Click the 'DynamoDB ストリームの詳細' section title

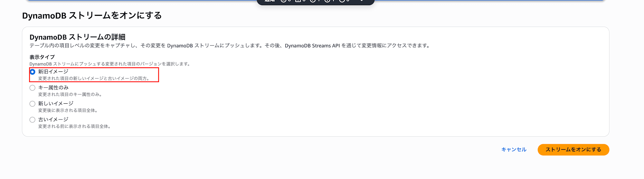77,37
